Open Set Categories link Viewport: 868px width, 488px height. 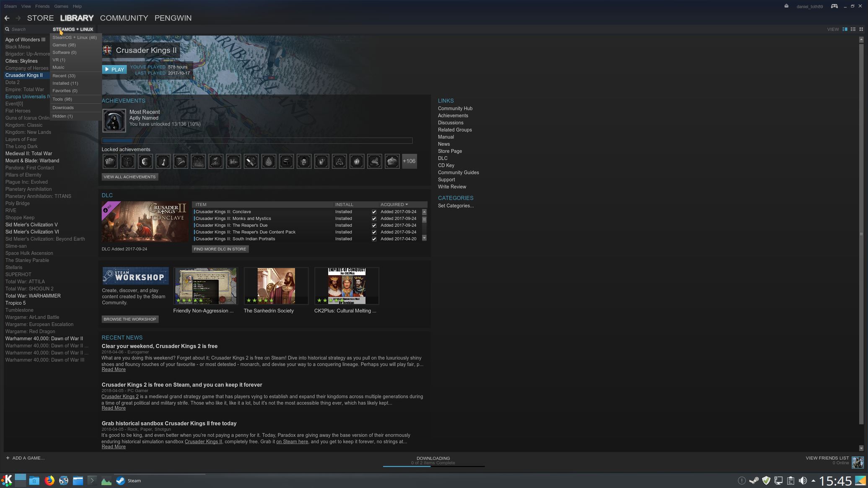(x=456, y=206)
